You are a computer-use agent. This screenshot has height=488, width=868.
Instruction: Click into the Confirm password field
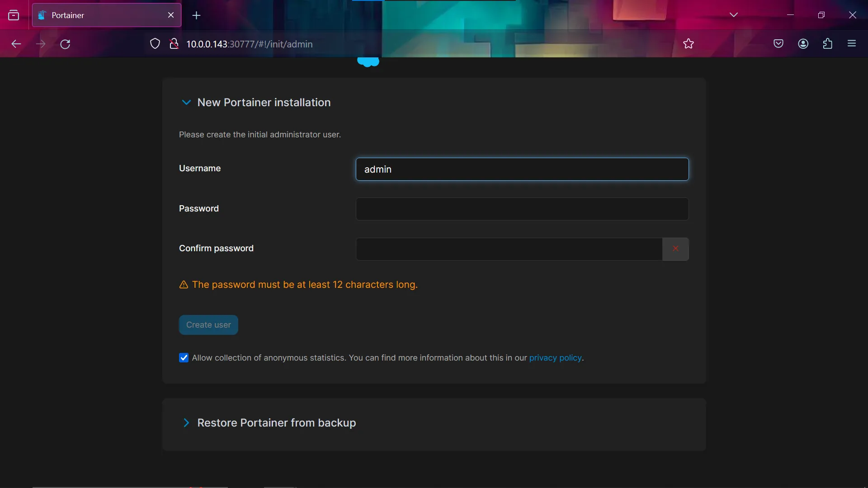(509, 249)
